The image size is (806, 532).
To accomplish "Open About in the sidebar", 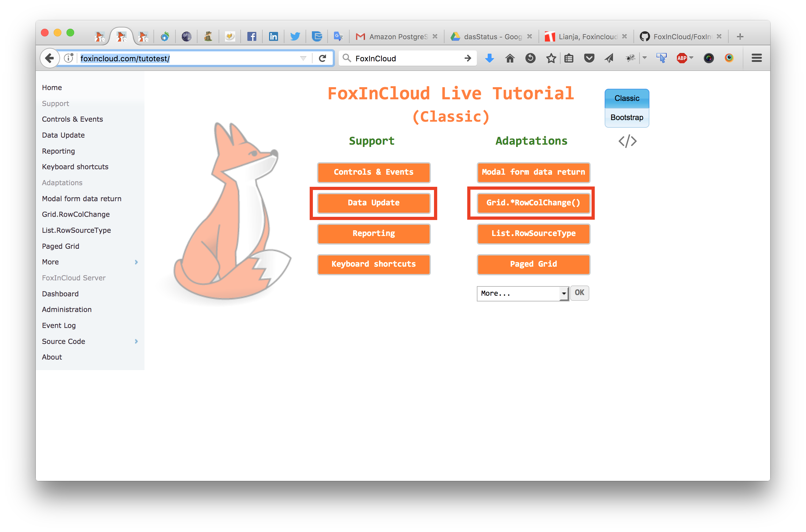I will (x=52, y=357).
